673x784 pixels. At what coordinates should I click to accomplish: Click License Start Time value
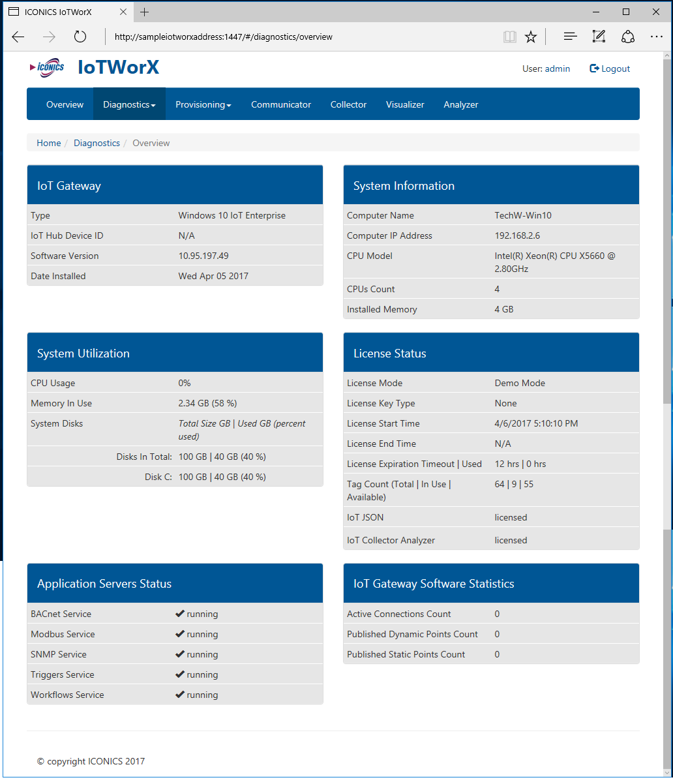click(x=537, y=423)
